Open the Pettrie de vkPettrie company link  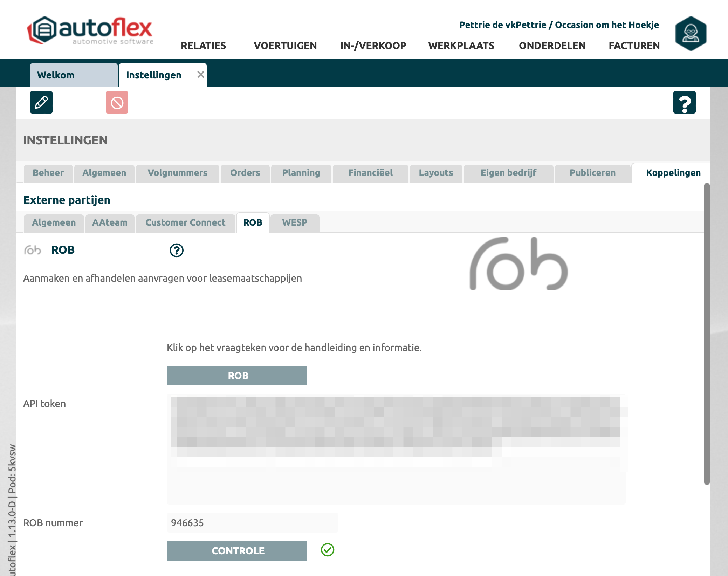pyautogui.click(x=559, y=25)
